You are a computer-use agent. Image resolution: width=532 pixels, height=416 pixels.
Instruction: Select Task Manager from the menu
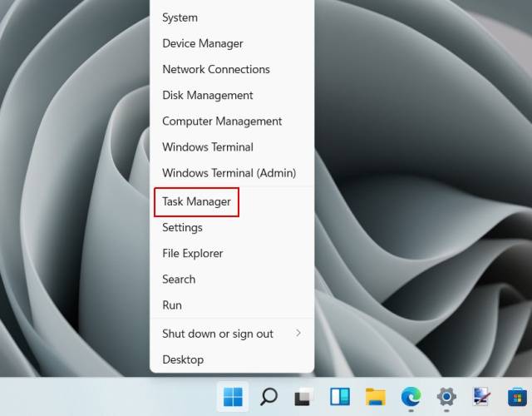(232, 201)
